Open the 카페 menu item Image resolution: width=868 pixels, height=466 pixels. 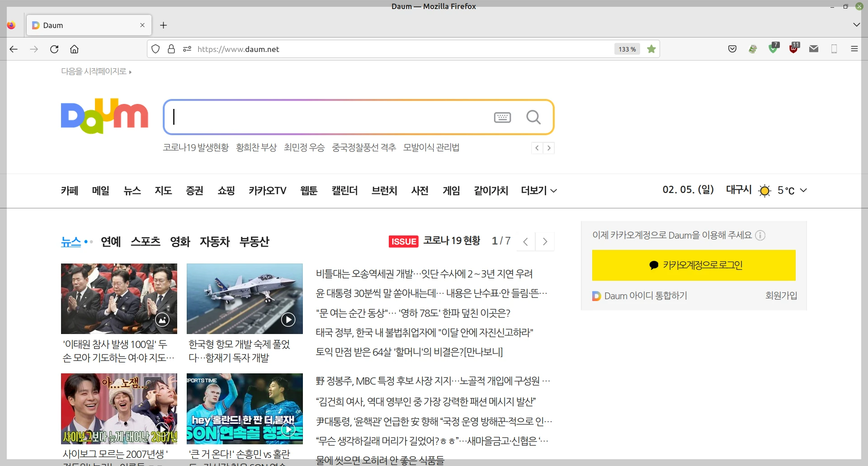click(70, 191)
